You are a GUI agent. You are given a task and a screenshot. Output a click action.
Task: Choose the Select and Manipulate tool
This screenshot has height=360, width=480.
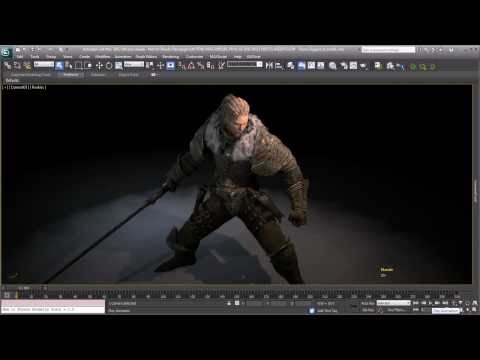[160, 66]
